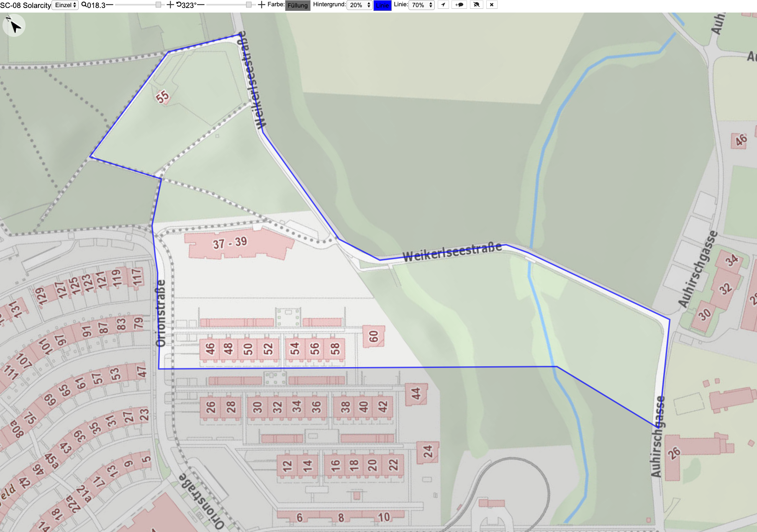Click the rotation slider handle
This screenshot has height=532, width=757.
tap(249, 5)
